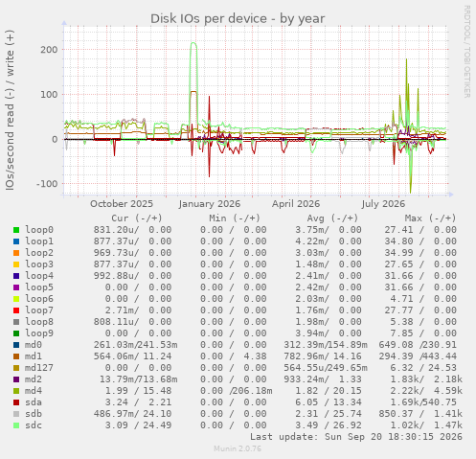This screenshot has height=459, width=476.
Task: Click the loop0 legend label
Action: tap(39, 230)
